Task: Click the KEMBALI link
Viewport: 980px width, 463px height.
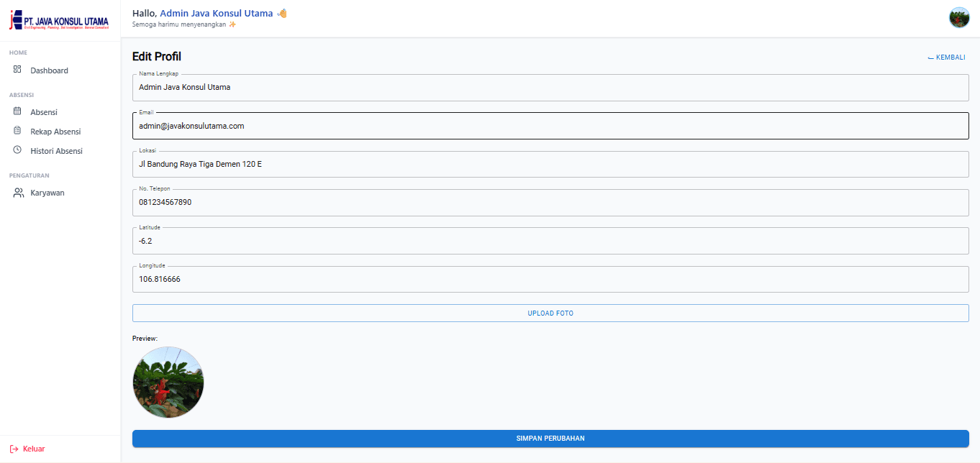Action: 946,57
